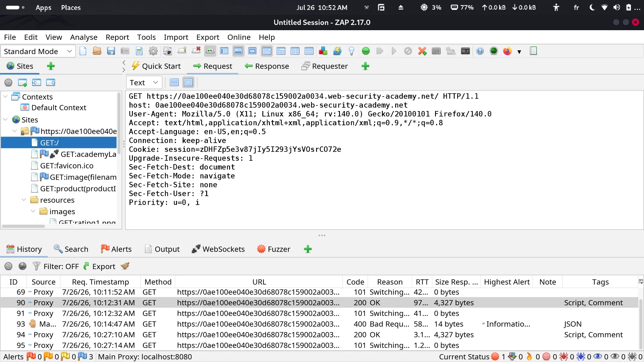Open the Options gear icon
Viewport: 644px width, 362px height.
click(153, 51)
